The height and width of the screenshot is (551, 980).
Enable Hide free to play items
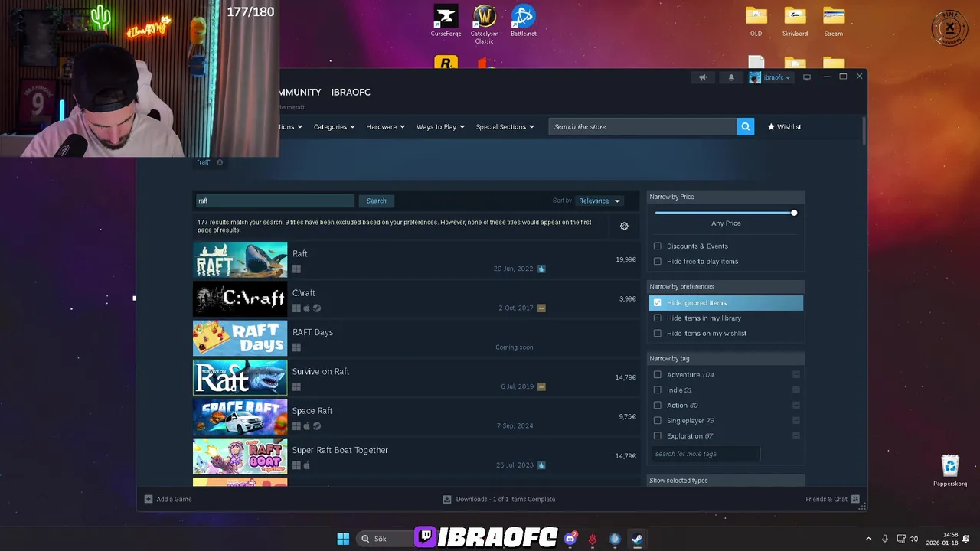click(x=657, y=262)
